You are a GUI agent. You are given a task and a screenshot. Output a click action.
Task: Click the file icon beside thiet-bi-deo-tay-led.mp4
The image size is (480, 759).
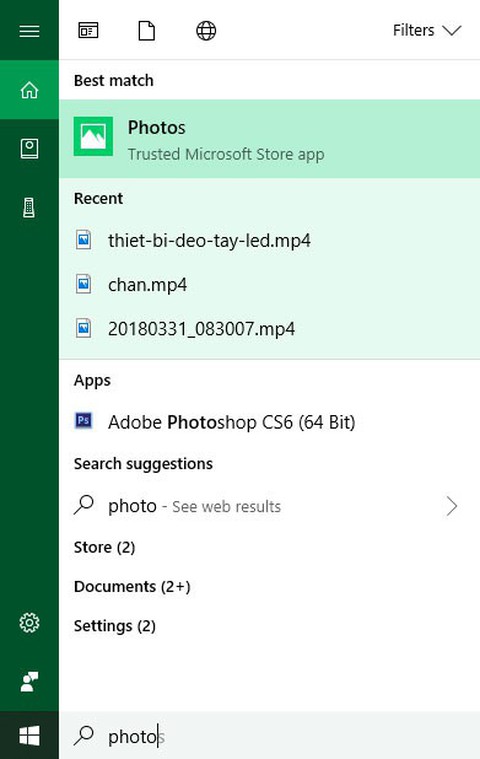[84, 239]
